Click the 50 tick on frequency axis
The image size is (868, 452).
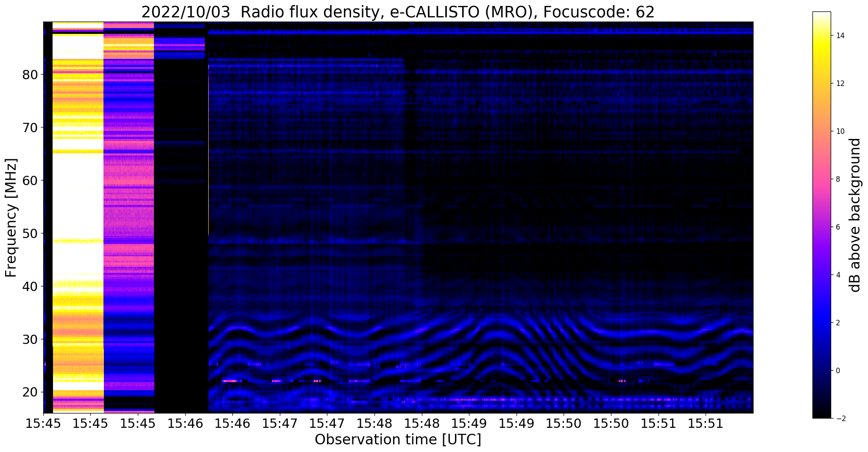(31, 233)
